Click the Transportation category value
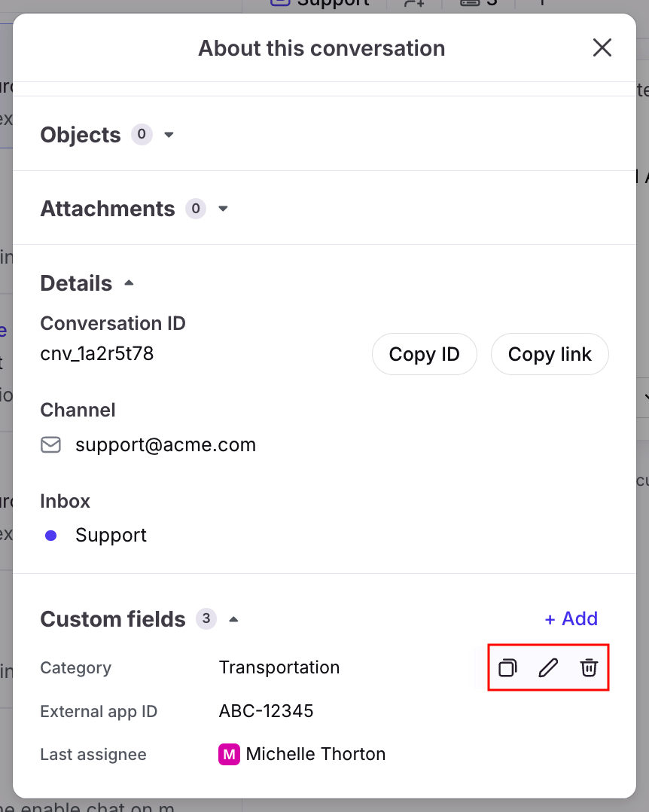Screen dimensions: 649x812 [279, 668]
